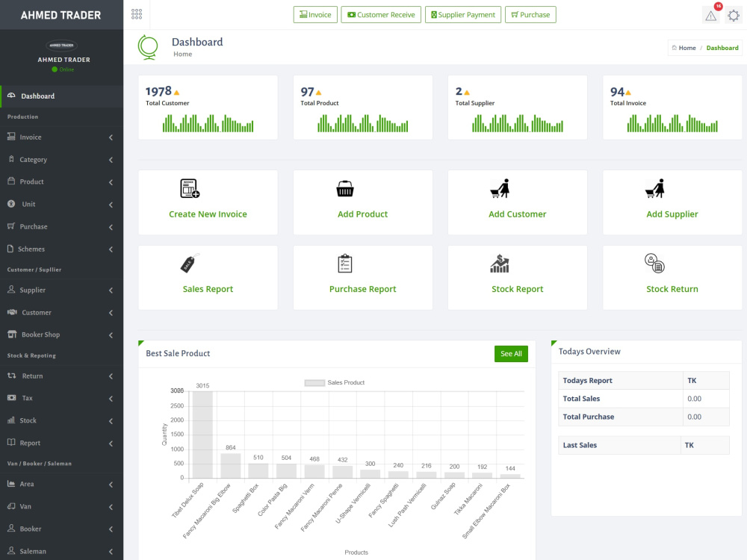Click the Dashboard globe logo icon

pyautogui.click(x=148, y=48)
